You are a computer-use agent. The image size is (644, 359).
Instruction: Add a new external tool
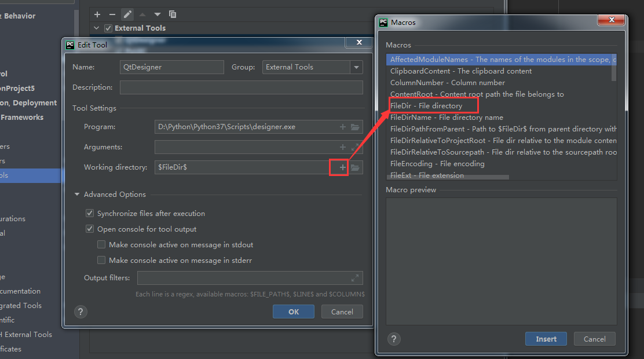97,14
